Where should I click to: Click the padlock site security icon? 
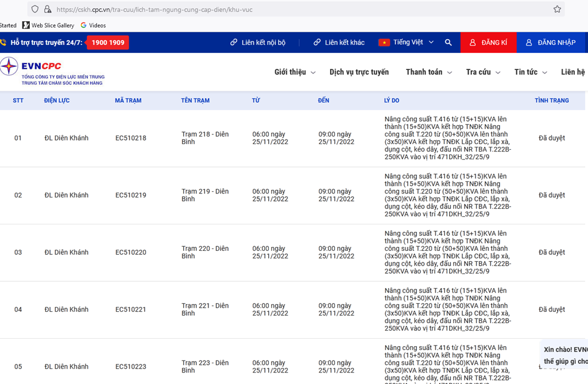pos(48,9)
